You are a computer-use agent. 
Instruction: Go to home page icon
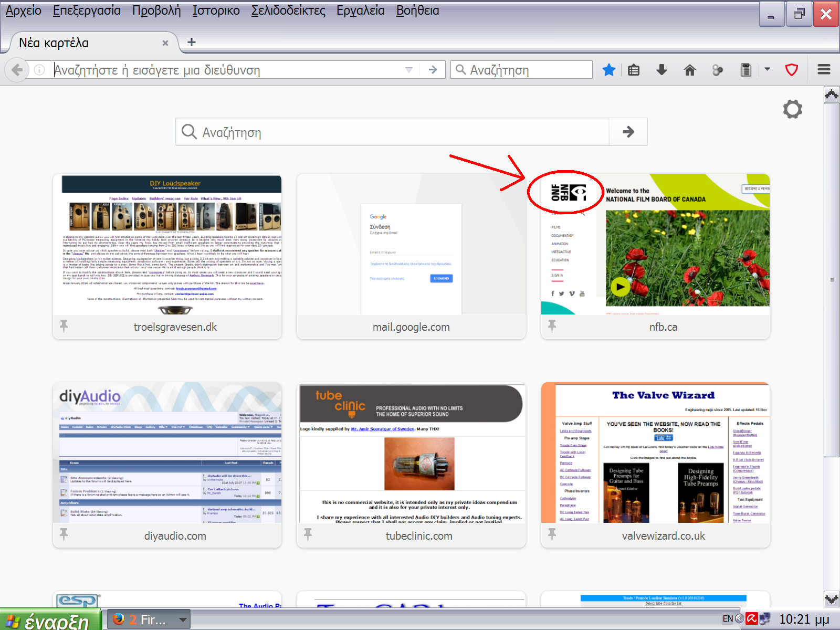tap(690, 70)
